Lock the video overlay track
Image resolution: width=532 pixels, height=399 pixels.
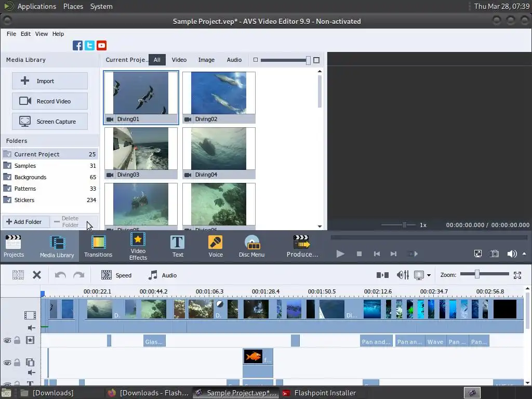coord(17,362)
